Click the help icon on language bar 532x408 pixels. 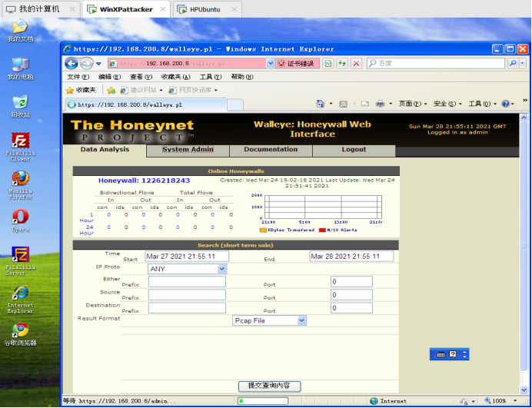[453, 354]
